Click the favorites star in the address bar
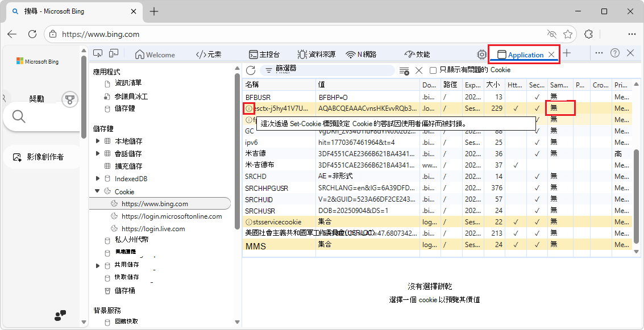 tap(568, 34)
